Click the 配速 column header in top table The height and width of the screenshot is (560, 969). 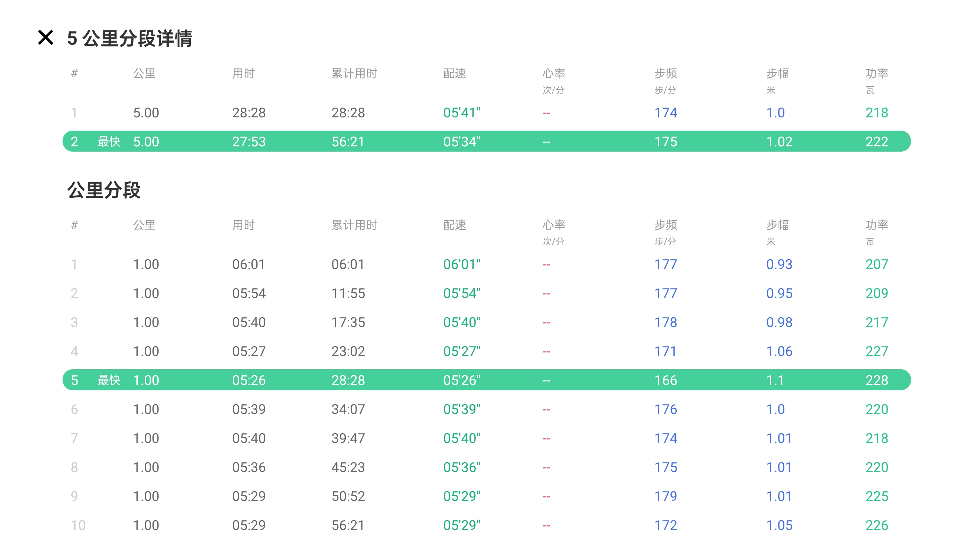(454, 73)
